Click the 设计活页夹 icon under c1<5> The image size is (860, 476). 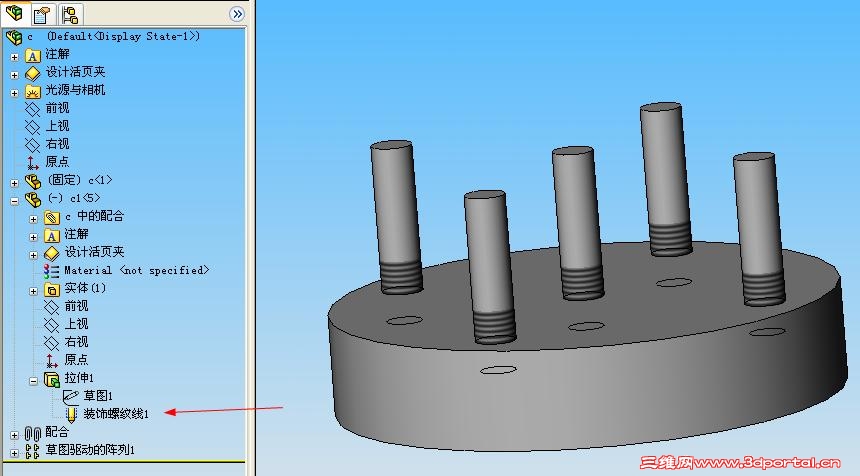(52, 253)
